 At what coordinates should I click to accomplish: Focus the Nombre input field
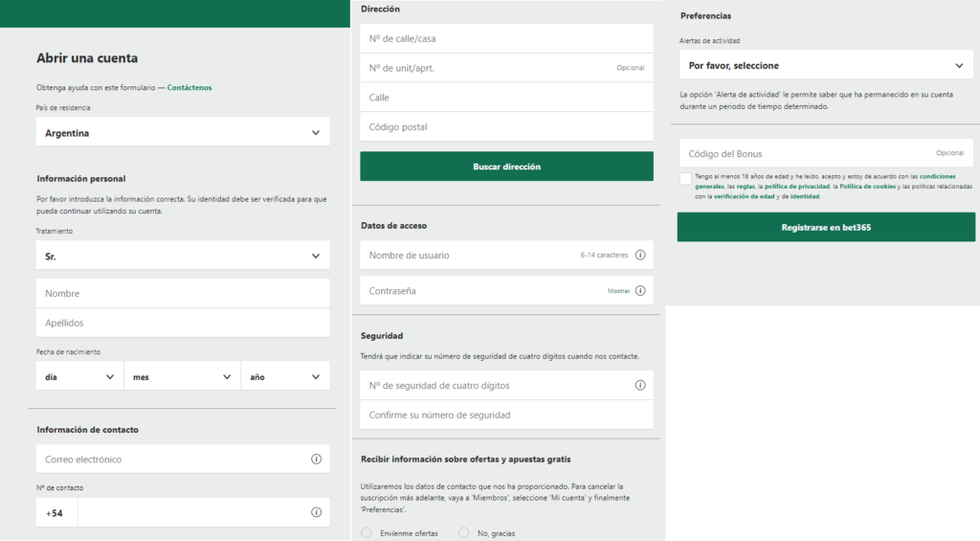pos(183,293)
